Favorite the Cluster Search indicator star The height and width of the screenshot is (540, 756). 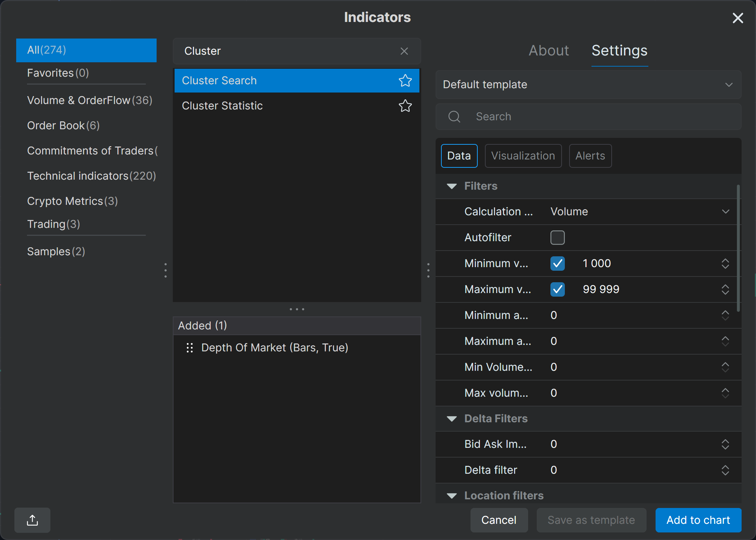(405, 80)
